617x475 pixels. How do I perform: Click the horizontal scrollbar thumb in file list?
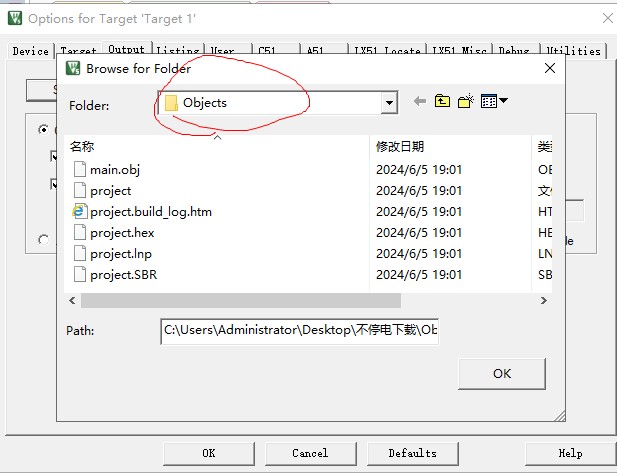[x=241, y=301]
